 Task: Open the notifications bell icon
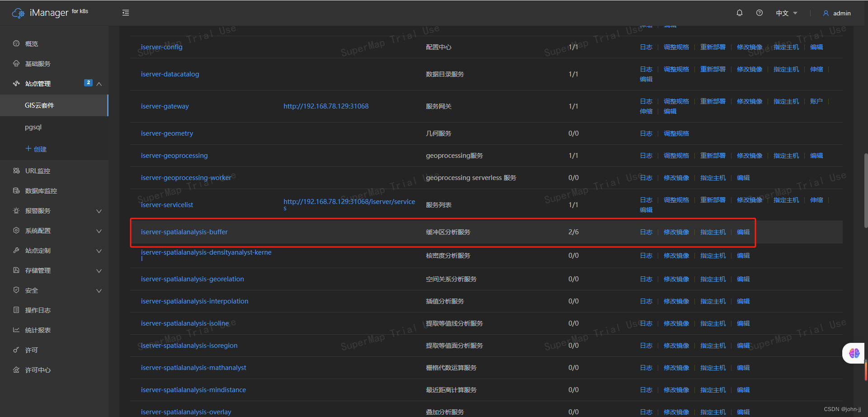(x=740, y=13)
